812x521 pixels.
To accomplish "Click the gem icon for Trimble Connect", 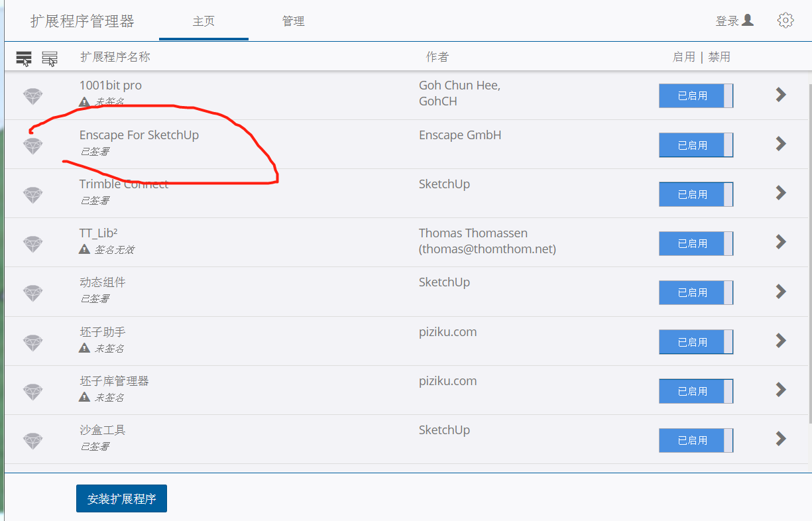I will 33,195.
